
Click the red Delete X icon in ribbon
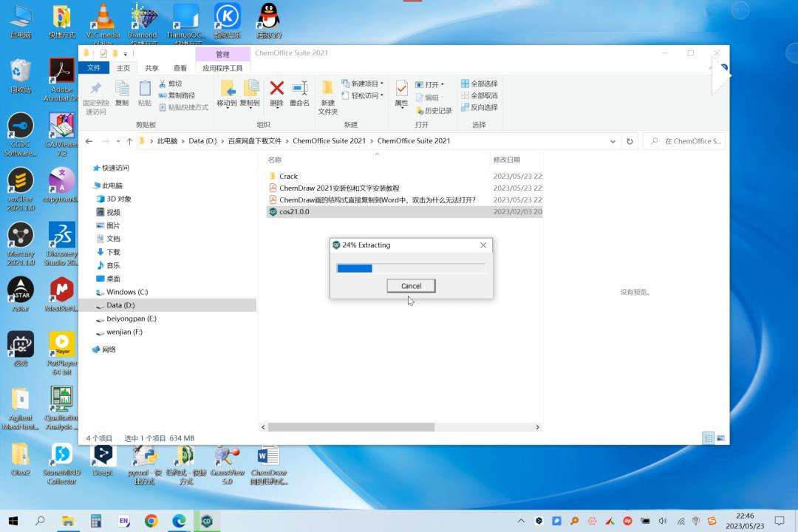[x=276, y=89]
